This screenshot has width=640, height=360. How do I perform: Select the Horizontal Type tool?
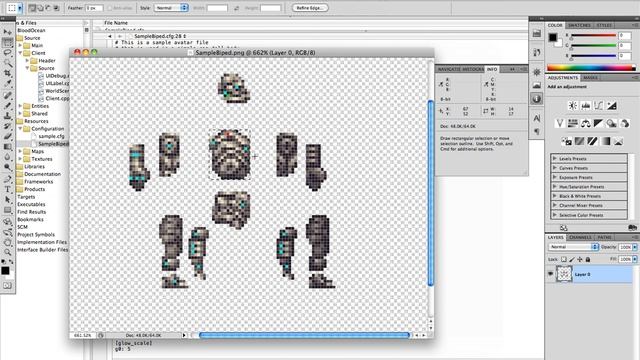[7, 189]
